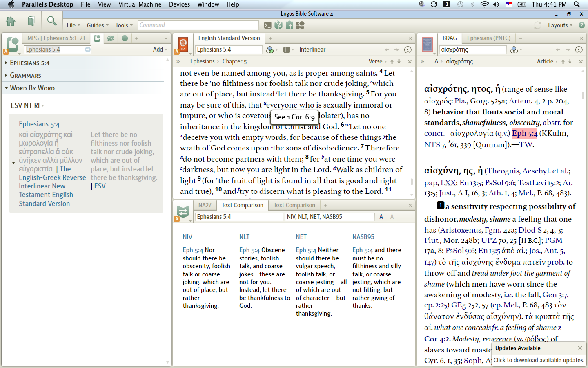588x368 pixels.
Task: Expand the ESV contents pane chevron
Action: click(178, 61)
